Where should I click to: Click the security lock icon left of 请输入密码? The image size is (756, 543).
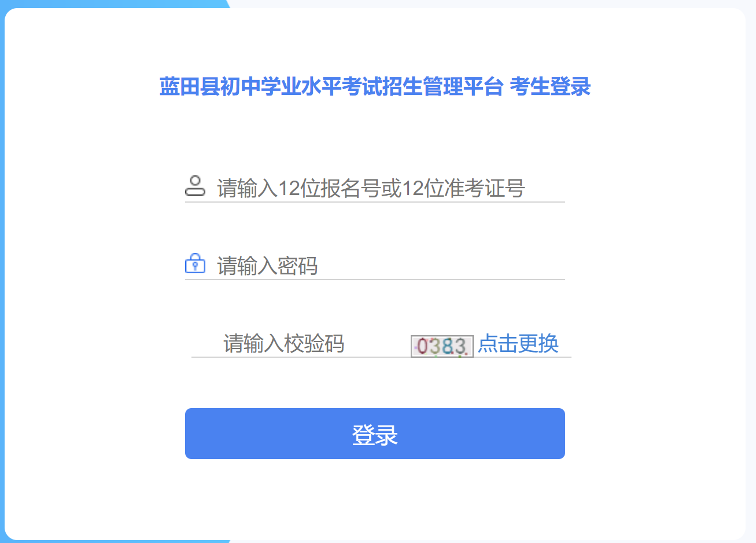pyautogui.click(x=195, y=263)
